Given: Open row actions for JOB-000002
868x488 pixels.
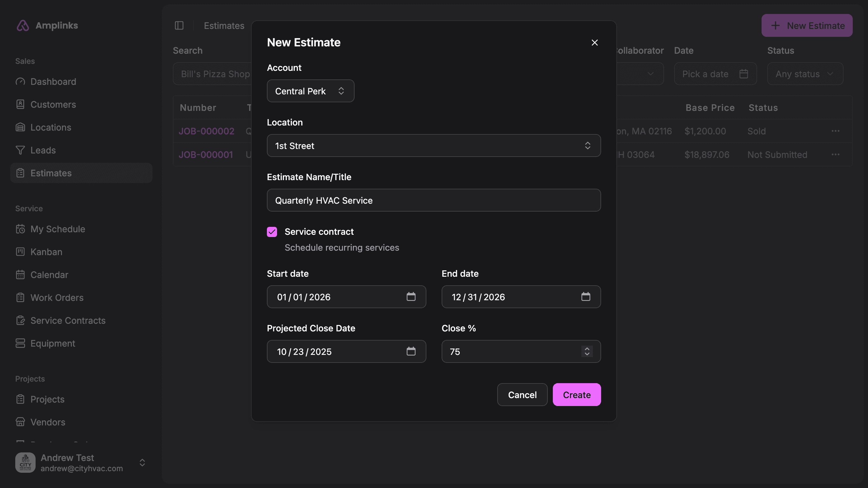Looking at the screenshot, I should point(835,131).
